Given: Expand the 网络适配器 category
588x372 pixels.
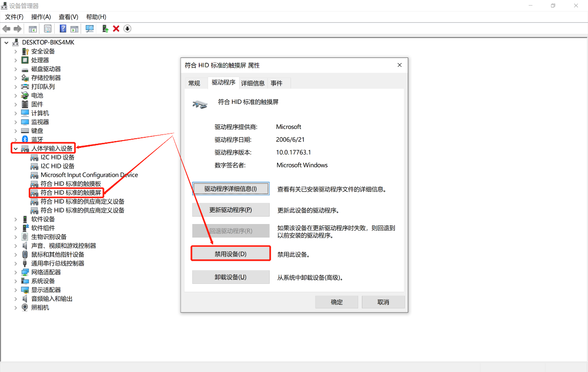Looking at the screenshot, I should pyautogui.click(x=16, y=272).
